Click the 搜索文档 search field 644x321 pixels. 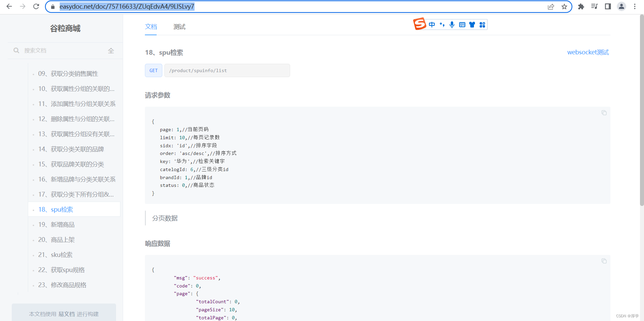(x=64, y=50)
